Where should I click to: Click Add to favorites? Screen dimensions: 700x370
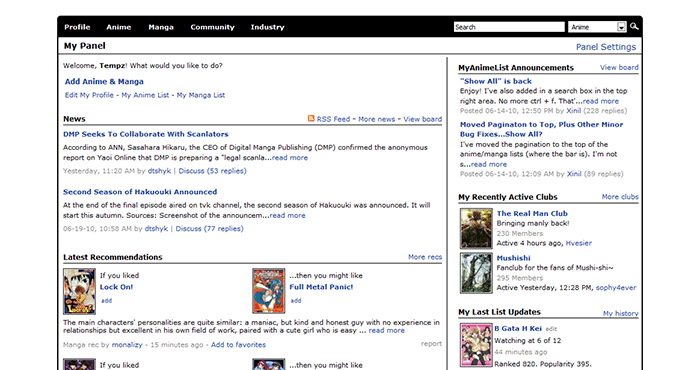pyautogui.click(x=238, y=345)
